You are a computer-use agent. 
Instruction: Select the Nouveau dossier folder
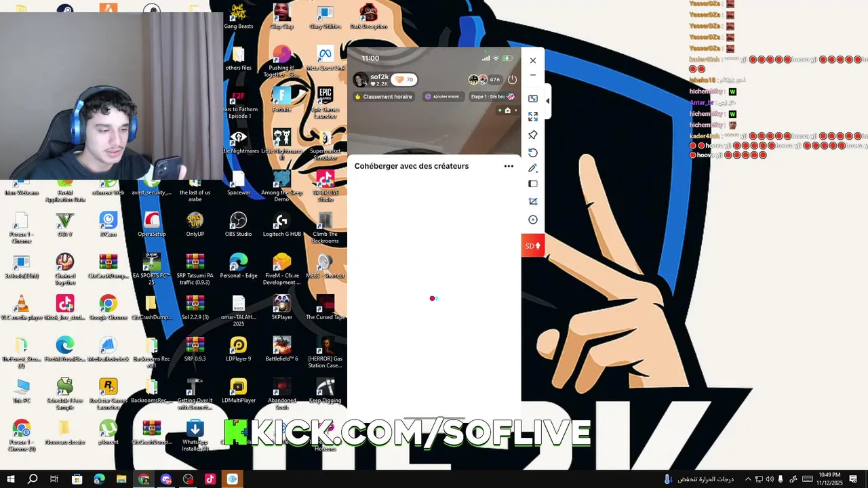pyautogui.click(x=65, y=432)
